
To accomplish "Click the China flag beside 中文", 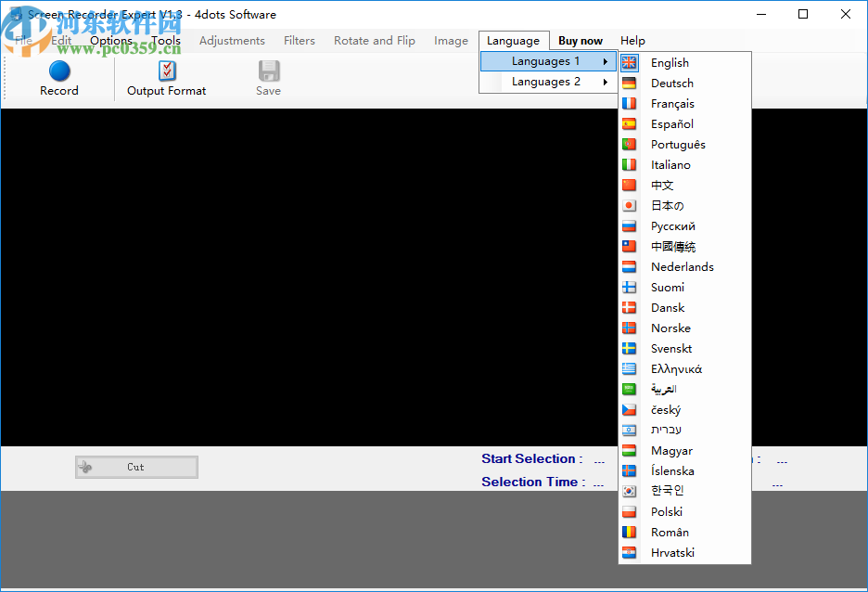I will pyautogui.click(x=629, y=185).
